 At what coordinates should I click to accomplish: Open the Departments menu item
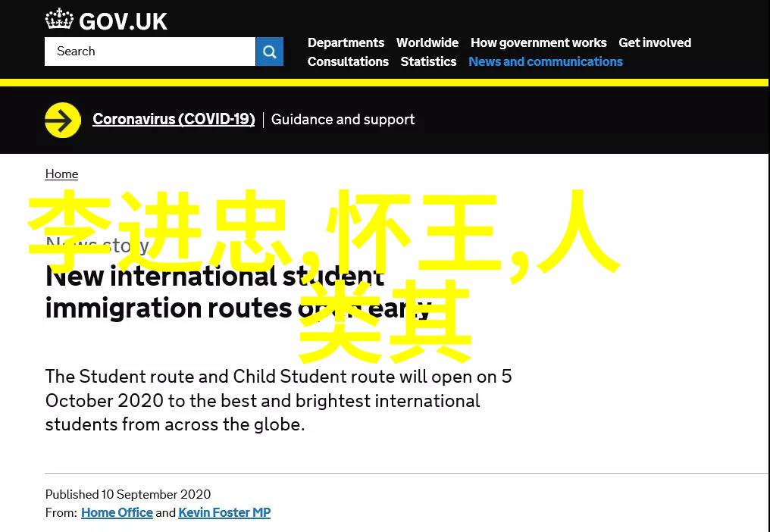(x=346, y=42)
